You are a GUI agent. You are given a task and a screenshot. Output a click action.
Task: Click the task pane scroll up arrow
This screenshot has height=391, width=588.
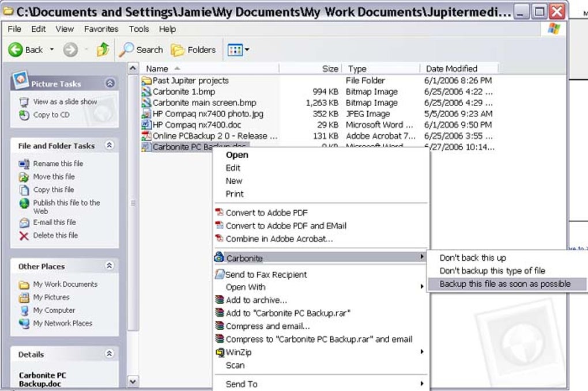pyautogui.click(x=133, y=69)
